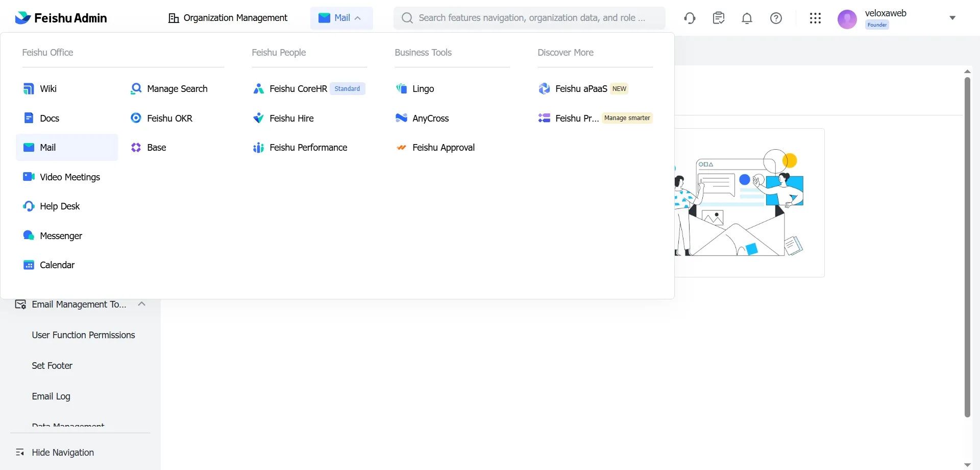Open Feishu aaPaaS in Discover More
This screenshot has width=980, height=470.
580,89
